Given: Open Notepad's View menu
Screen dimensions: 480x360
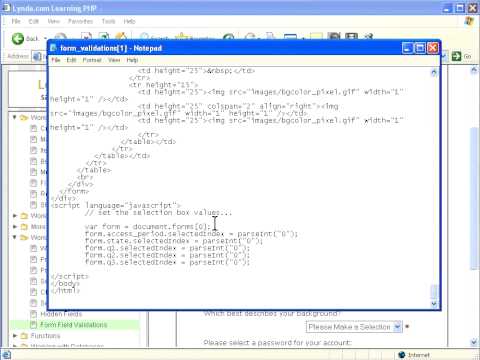Looking at the screenshot, I should coord(114,60).
